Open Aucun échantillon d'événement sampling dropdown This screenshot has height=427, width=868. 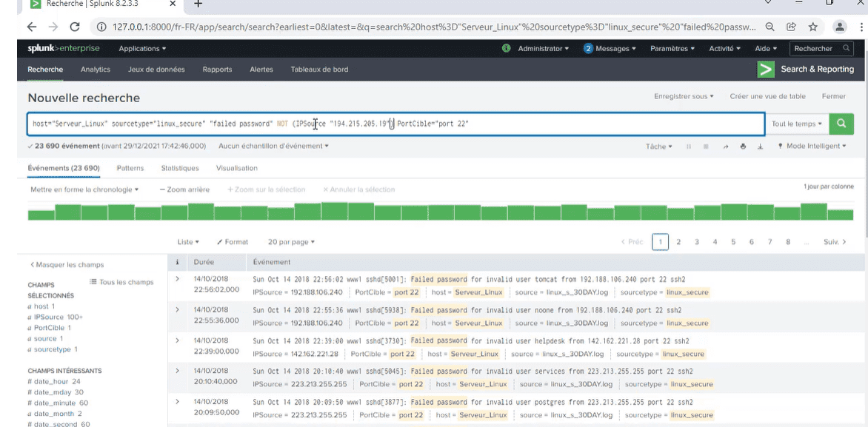273,146
